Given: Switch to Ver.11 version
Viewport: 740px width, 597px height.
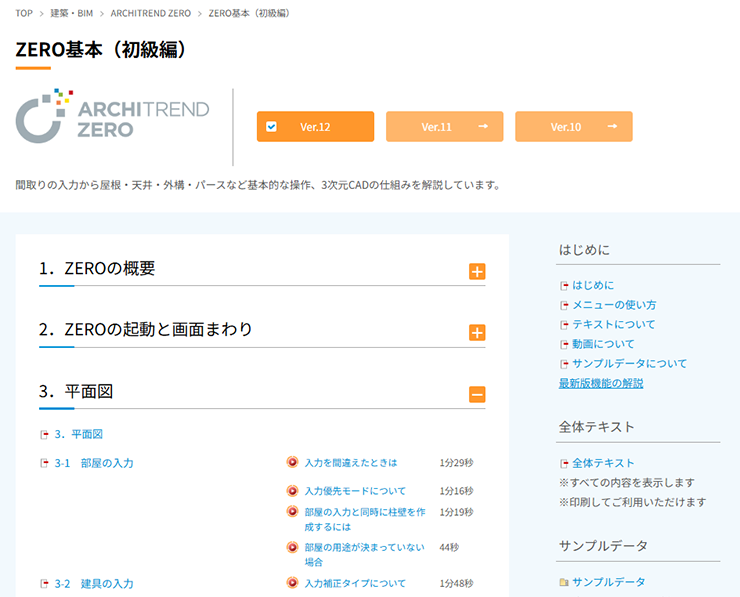Looking at the screenshot, I should pos(444,127).
